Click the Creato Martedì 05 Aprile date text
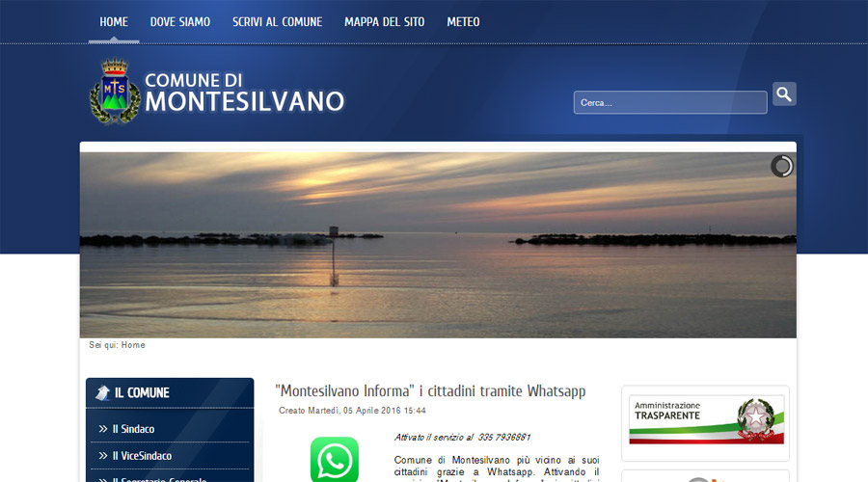Viewport: 868px width, 482px height. [352, 411]
